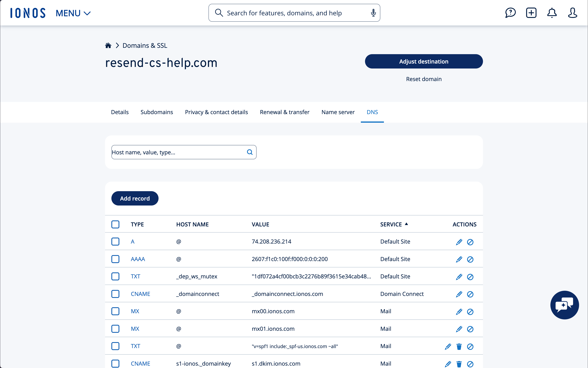This screenshot has width=588, height=368.
Task: Disable the s1-ionos._domainkey CNAME record
Action: click(470, 364)
